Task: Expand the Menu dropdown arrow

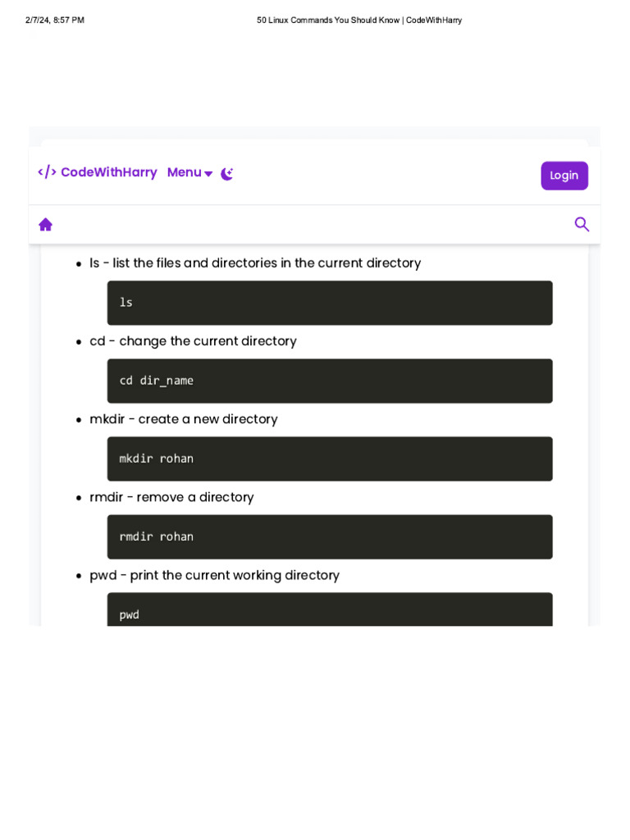Action: pyautogui.click(x=208, y=174)
